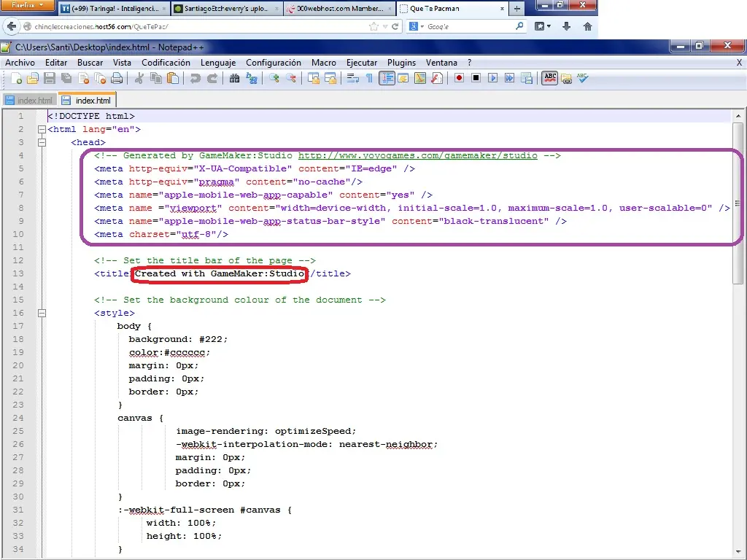Toggle show all characters pilcrow icon
Screen dimensions: 747x560
pyautogui.click(x=369, y=78)
